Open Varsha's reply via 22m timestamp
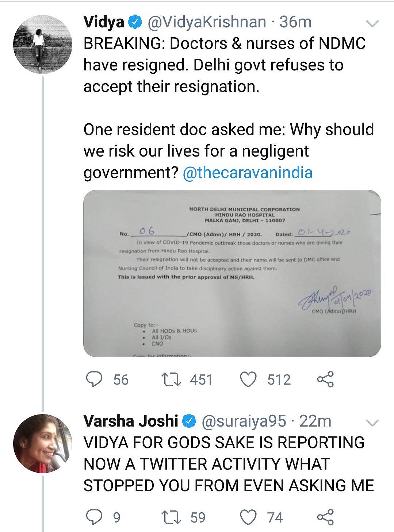This screenshot has height=532, width=394. click(315, 421)
